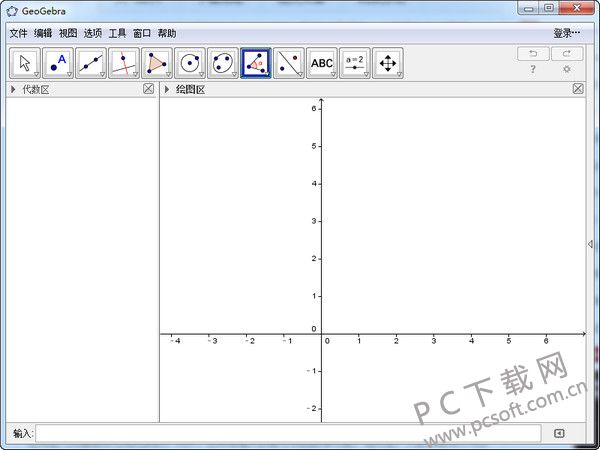
Task: Open the Move tool dropdown arrow
Action: pos(36,74)
